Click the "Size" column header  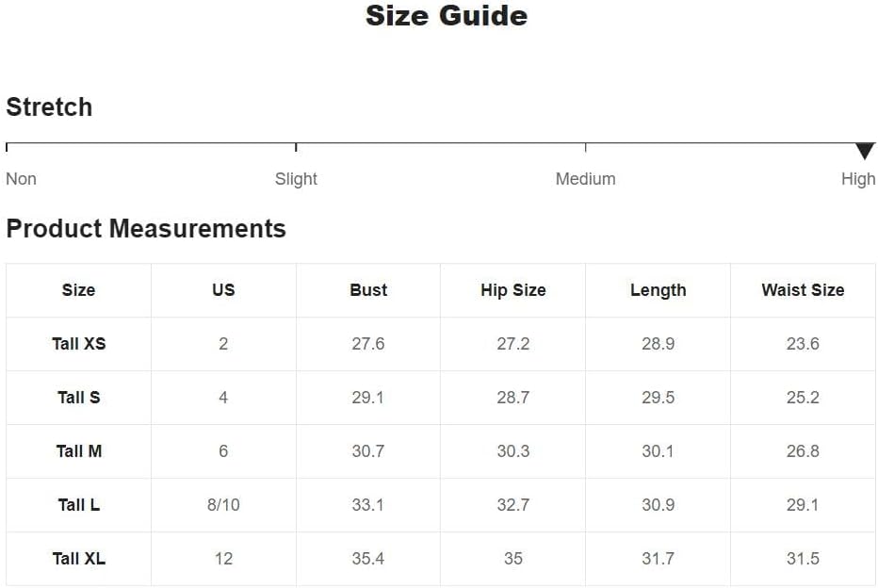click(x=78, y=290)
